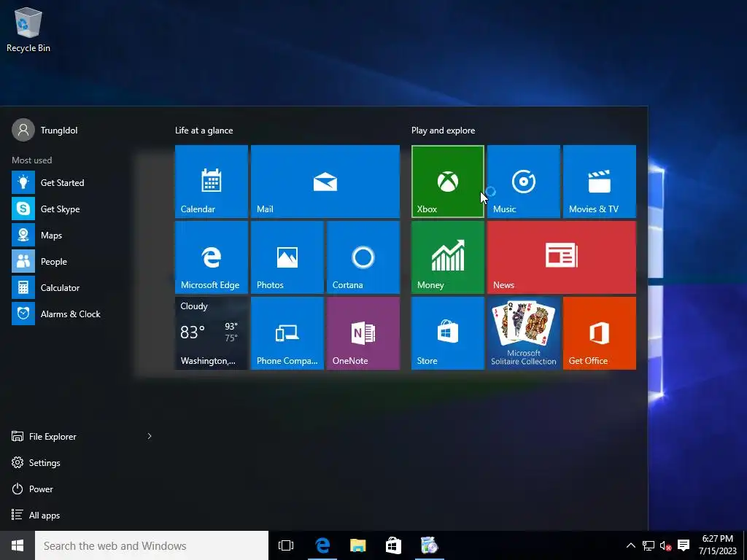This screenshot has height=560, width=747.
Task: Launch Microsoft Edge tile
Action: click(212, 257)
